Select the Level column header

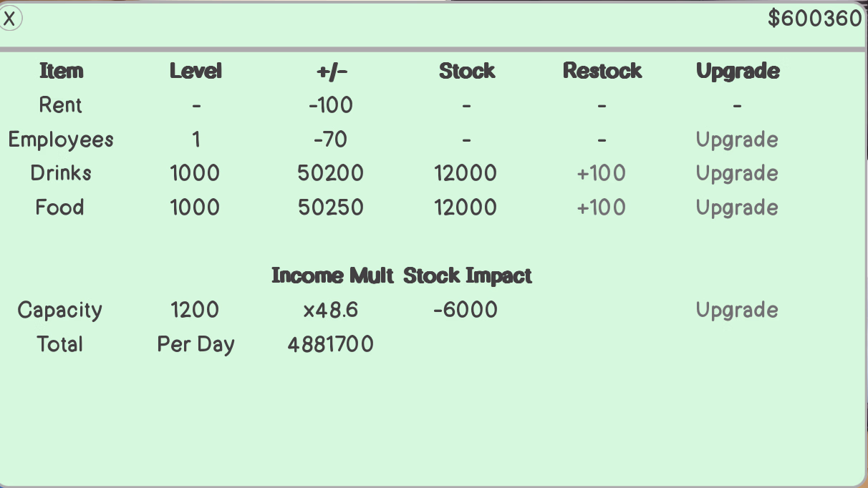[x=196, y=71]
